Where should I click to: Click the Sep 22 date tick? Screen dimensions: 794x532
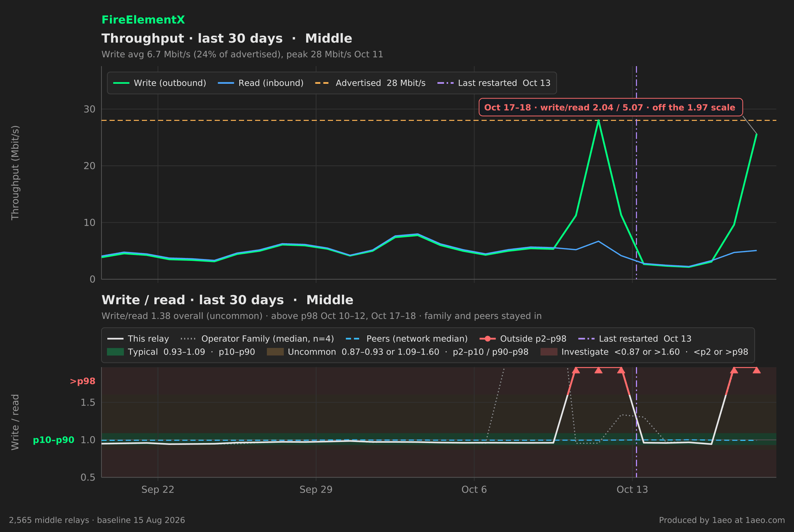(158, 490)
